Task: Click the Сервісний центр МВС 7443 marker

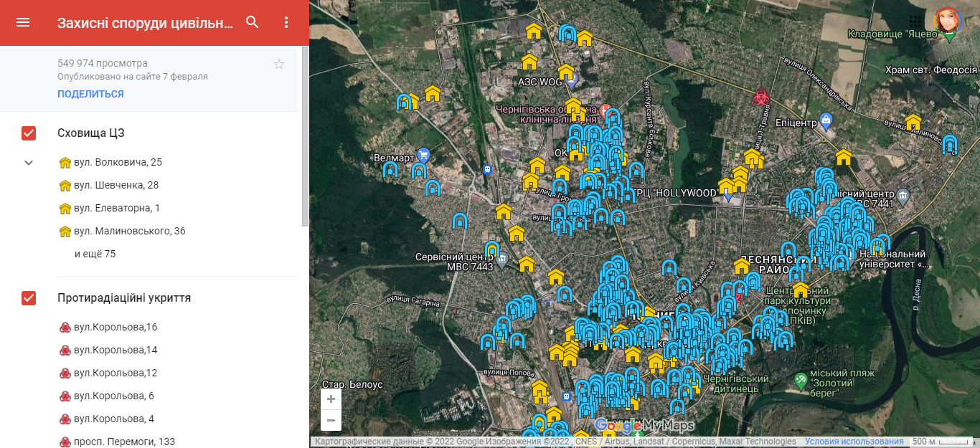Action: coord(502,259)
